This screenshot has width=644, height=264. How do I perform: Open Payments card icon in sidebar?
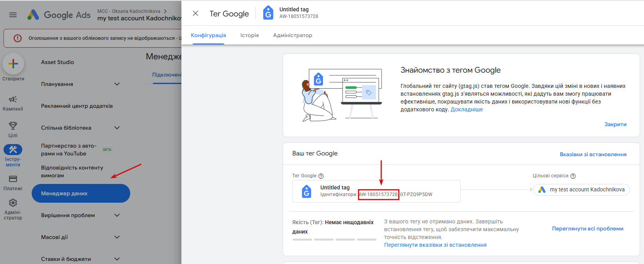[13, 179]
